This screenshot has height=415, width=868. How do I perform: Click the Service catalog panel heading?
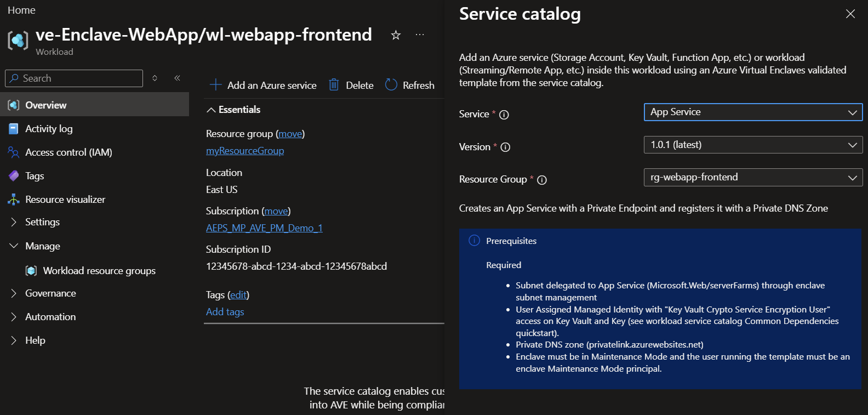[x=520, y=14]
